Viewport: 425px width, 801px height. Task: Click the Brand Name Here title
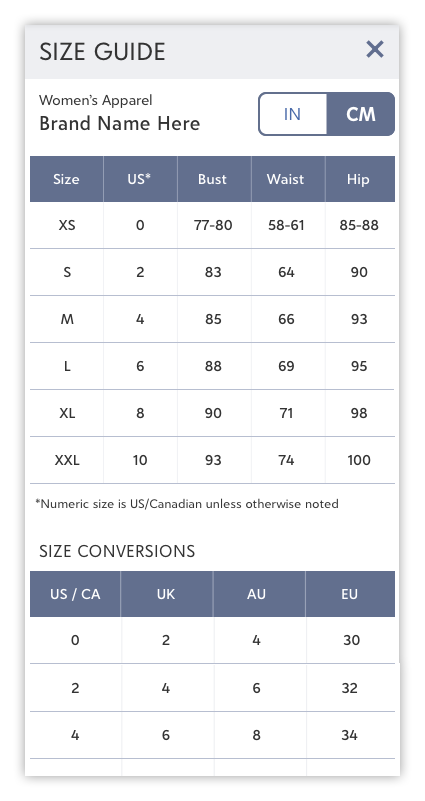pos(120,124)
